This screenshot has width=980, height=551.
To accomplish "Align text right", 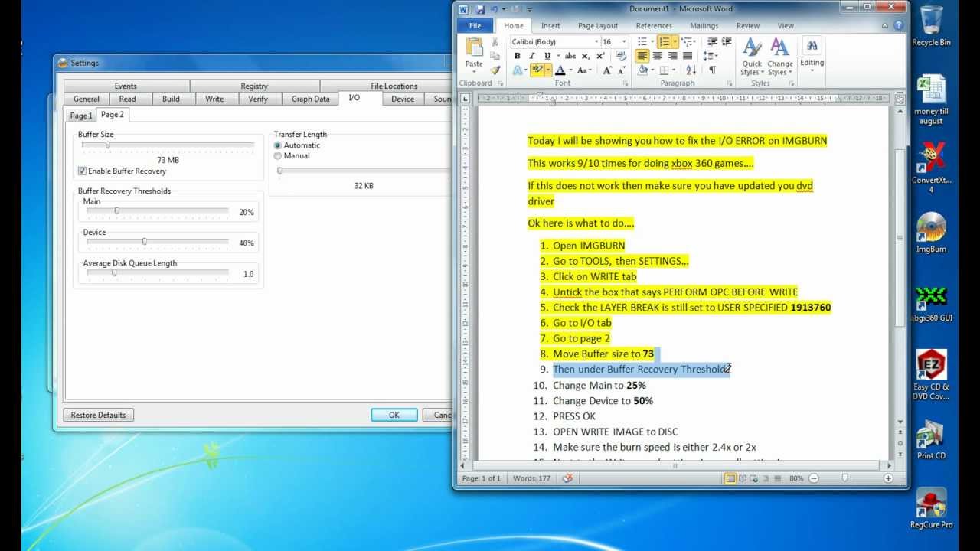I will pos(672,56).
